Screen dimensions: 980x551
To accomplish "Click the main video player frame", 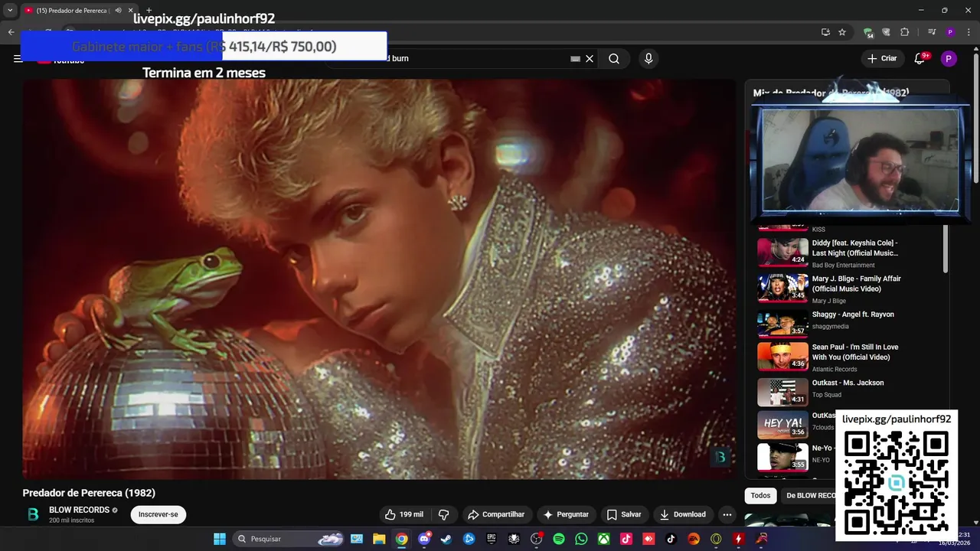I will click(379, 279).
